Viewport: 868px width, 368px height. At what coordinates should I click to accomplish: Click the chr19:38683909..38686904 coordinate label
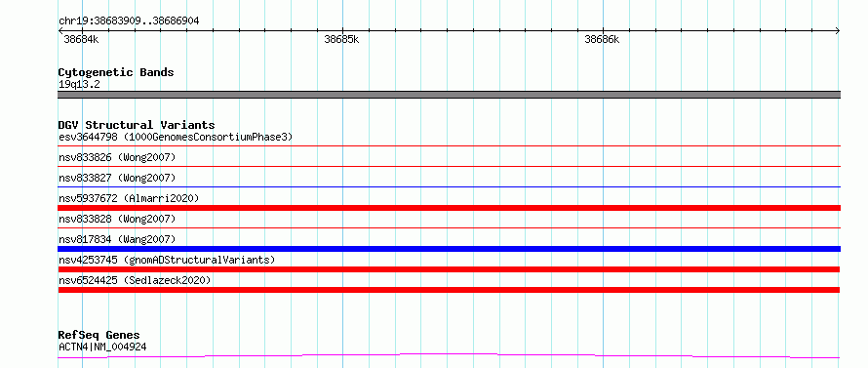129,21
